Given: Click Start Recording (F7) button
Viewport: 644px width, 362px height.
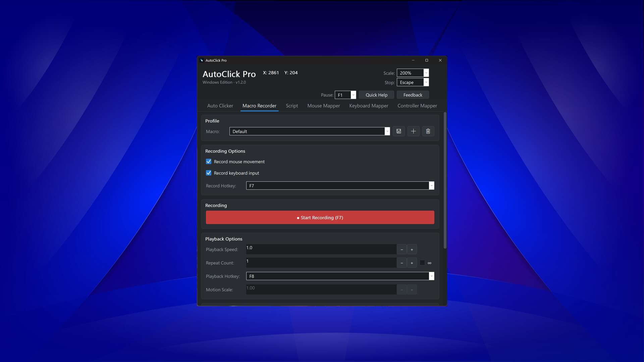Looking at the screenshot, I should point(320,218).
